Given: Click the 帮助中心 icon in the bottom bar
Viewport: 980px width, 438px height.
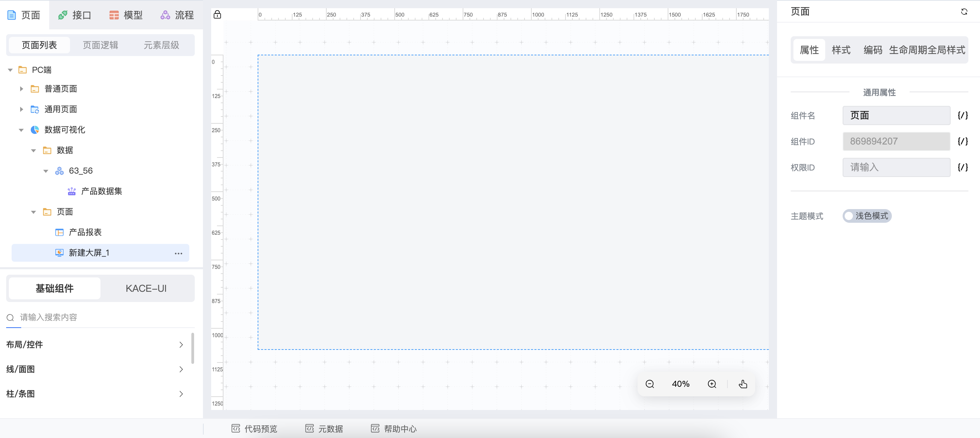Looking at the screenshot, I should [x=376, y=429].
